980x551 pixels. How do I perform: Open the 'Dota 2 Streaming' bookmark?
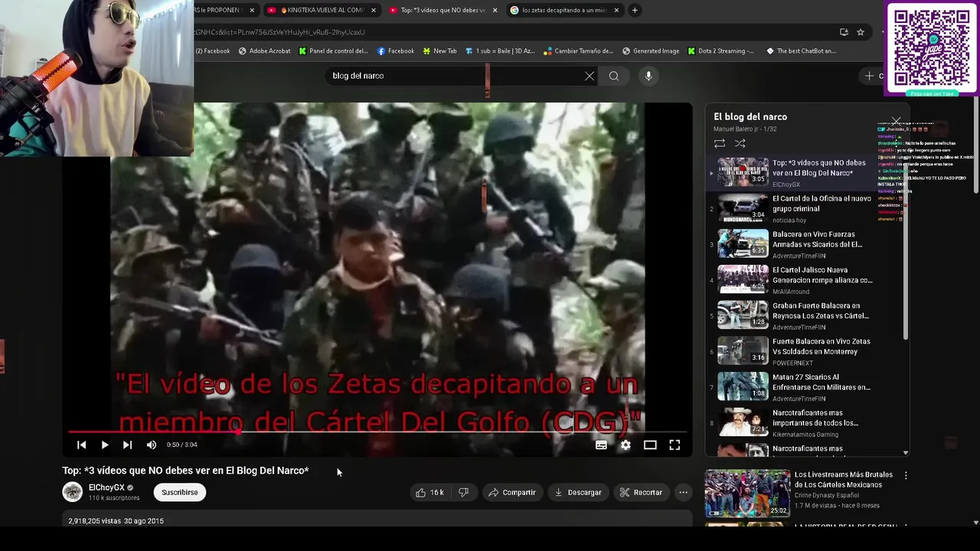click(720, 51)
